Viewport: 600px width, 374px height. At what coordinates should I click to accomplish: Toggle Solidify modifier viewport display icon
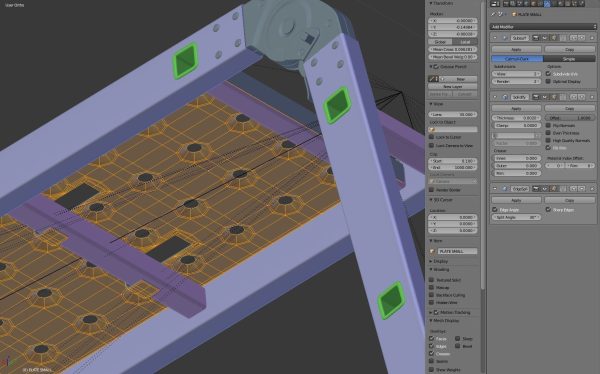pyautogui.click(x=545, y=97)
